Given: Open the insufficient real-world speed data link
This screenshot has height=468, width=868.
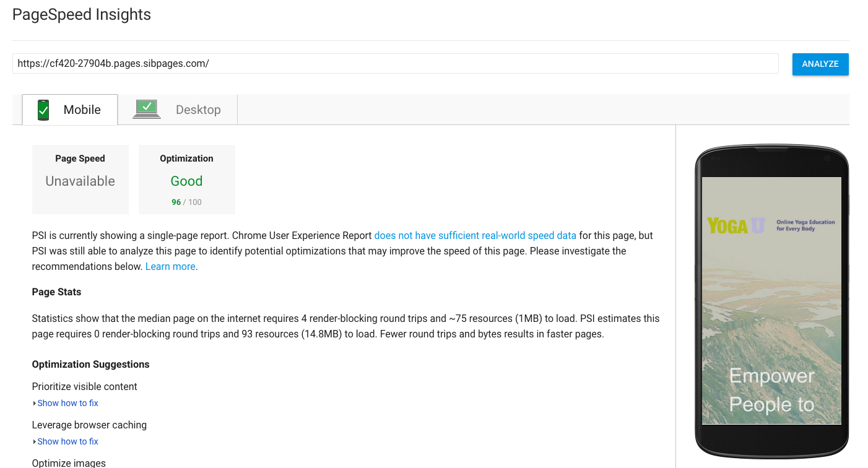Looking at the screenshot, I should (x=475, y=235).
